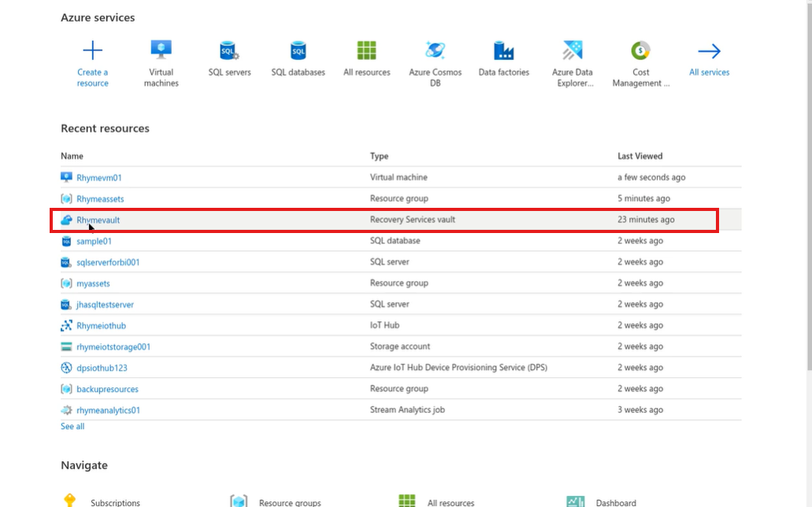Screen dimensions: 812x507
Task: Click the Storage account type cell
Action: (x=400, y=346)
